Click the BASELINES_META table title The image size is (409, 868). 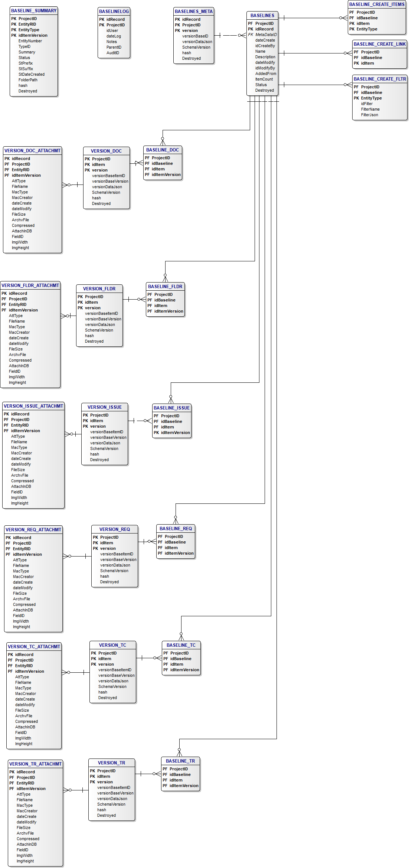point(194,12)
